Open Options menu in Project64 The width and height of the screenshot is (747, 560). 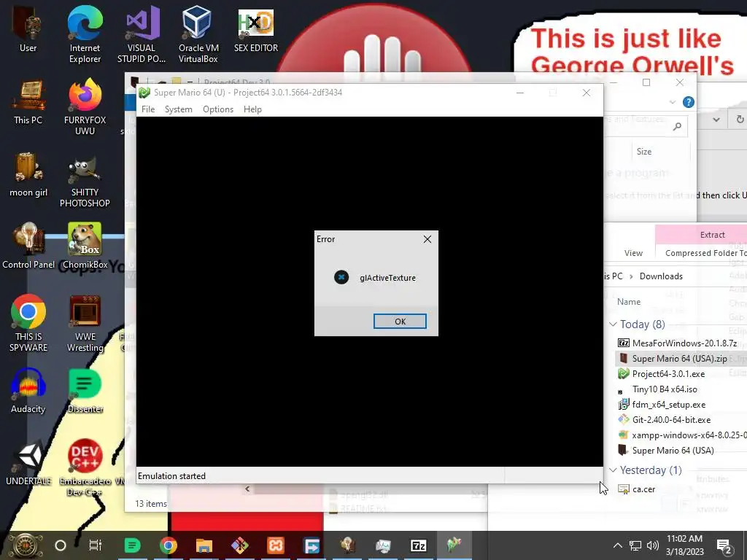(218, 109)
